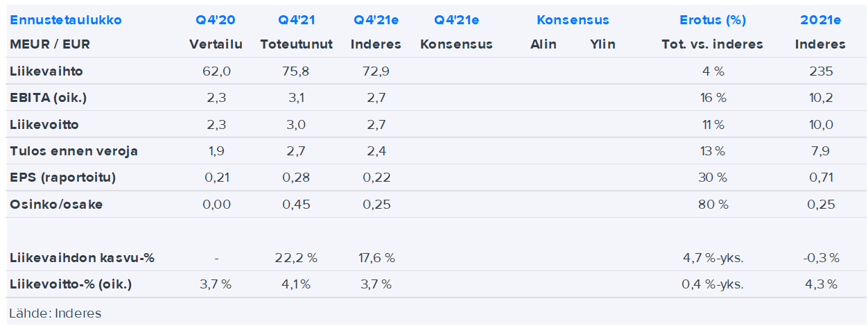This screenshot has width=868, height=328.
Task: Click the "Tot. vs. inderes" subheader
Action: pos(712,44)
